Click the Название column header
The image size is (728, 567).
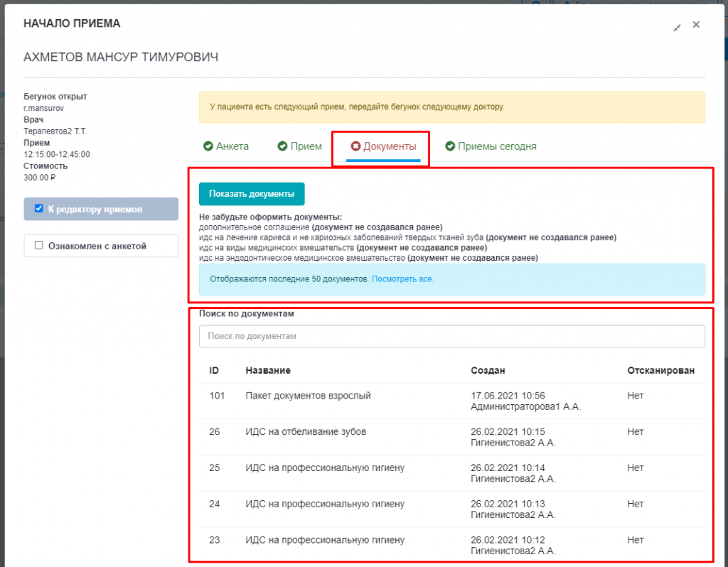coord(268,370)
